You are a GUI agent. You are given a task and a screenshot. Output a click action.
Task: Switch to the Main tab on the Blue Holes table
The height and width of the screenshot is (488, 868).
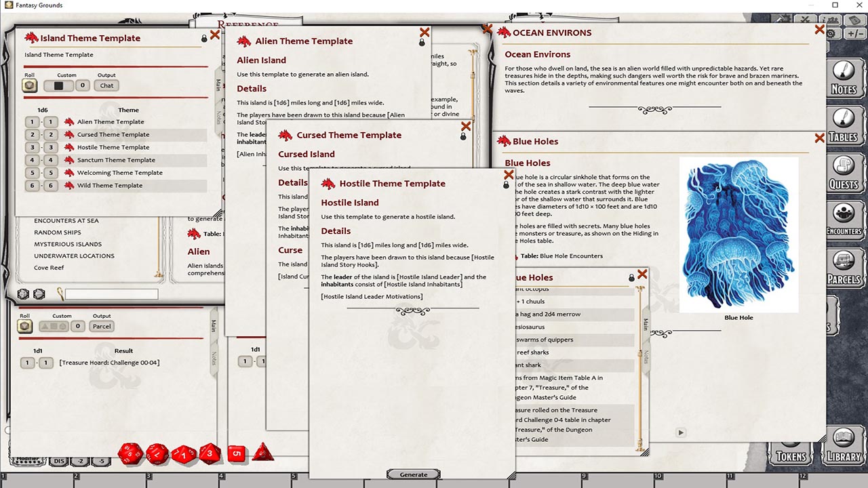(x=644, y=324)
